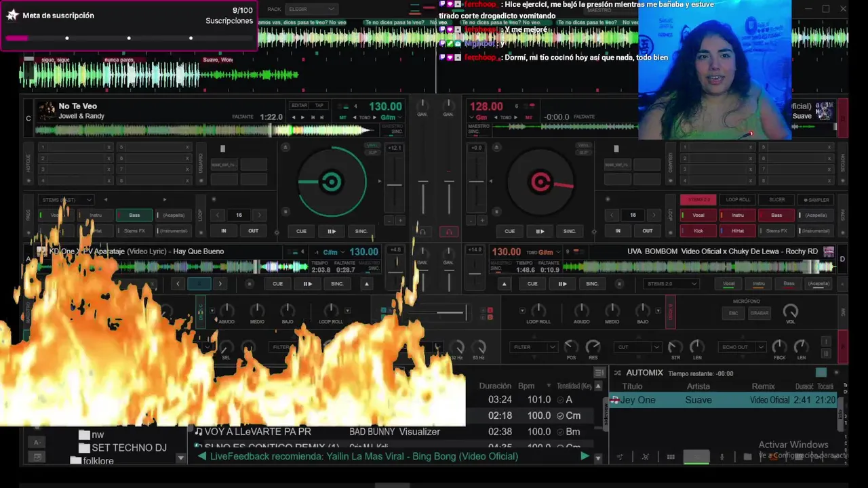868x488 pixels.
Task: Toggle the Bass stem pad on No Te Veo deck
Action: pyautogui.click(x=134, y=215)
